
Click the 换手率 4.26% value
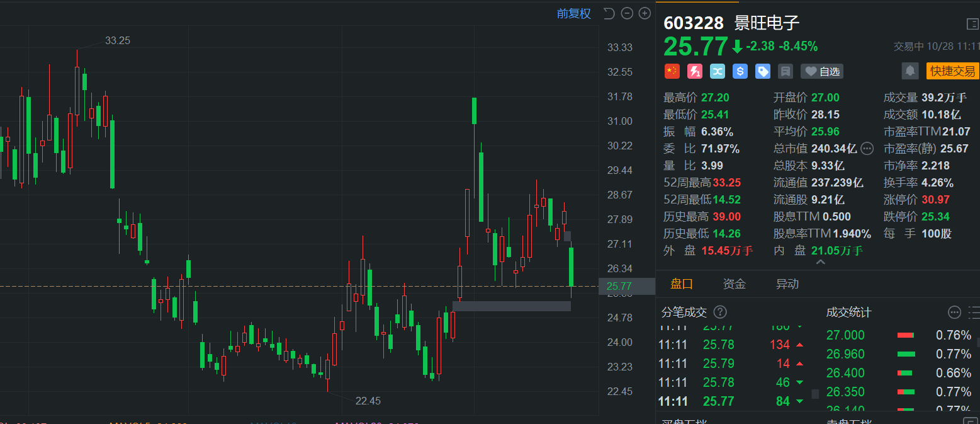point(937,183)
